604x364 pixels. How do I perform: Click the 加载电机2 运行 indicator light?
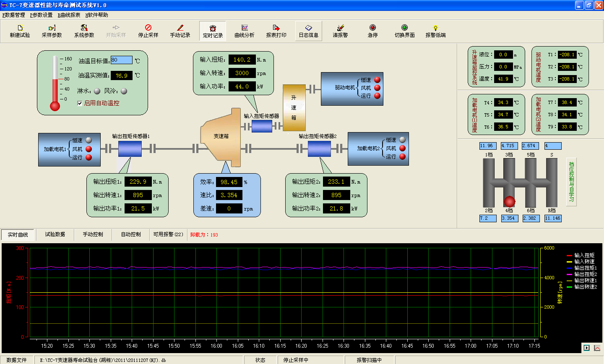coord(402,156)
